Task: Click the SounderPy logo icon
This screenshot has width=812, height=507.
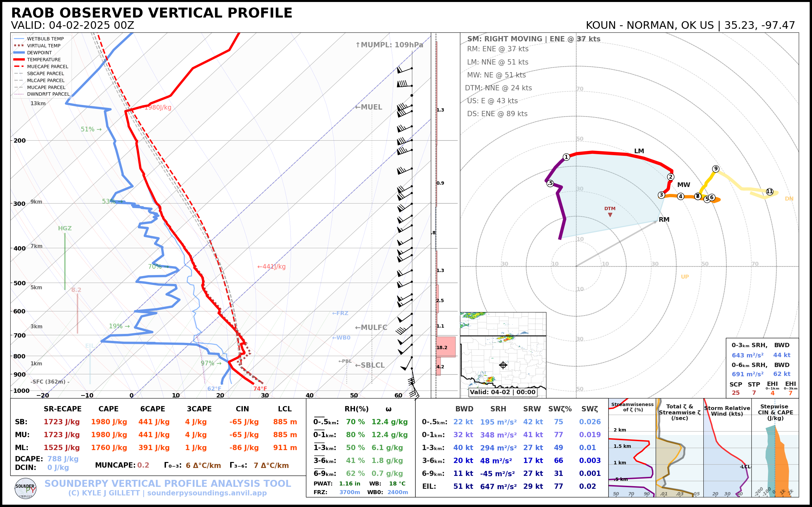Action: click(25, 488)
